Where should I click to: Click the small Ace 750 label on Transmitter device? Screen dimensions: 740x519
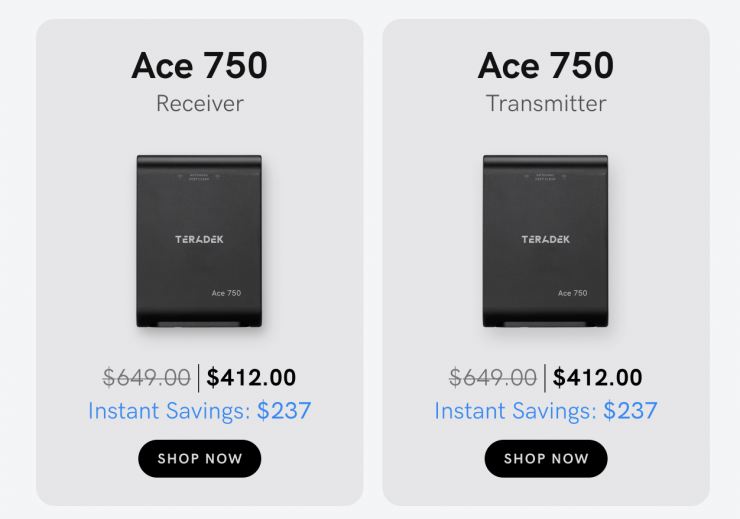572,293
